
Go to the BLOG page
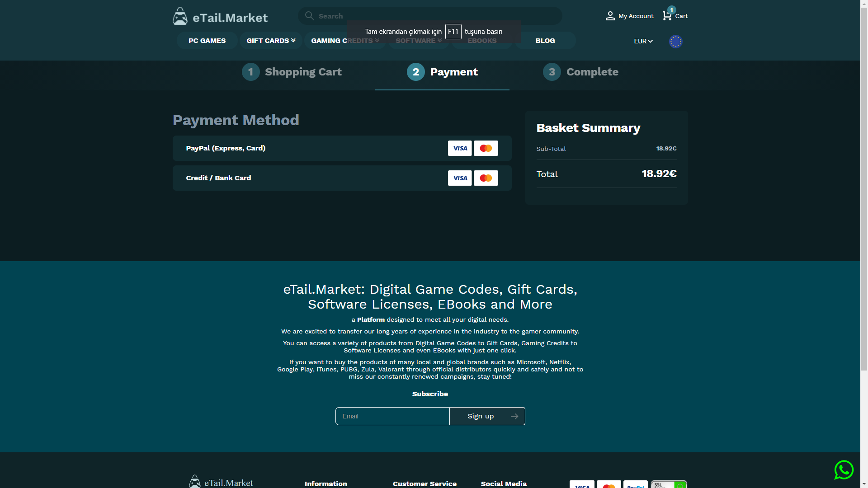[x=545, y=41]
